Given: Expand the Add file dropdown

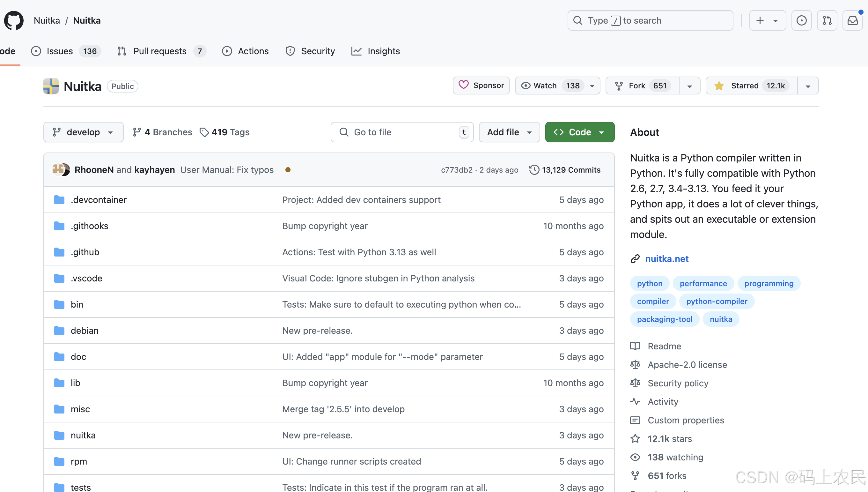Looking at the screenshot, I should tap(509, 132).
